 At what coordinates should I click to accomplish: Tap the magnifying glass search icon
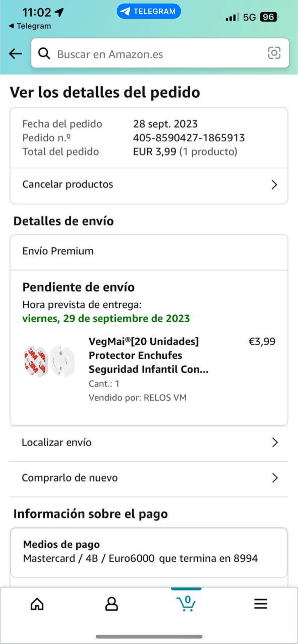click(44, 54)
